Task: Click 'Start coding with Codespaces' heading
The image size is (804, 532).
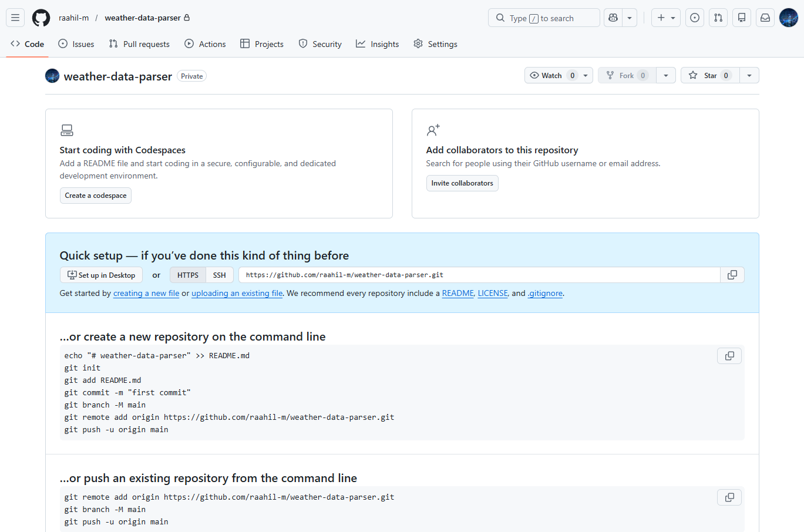Action: tap(123, 150)
